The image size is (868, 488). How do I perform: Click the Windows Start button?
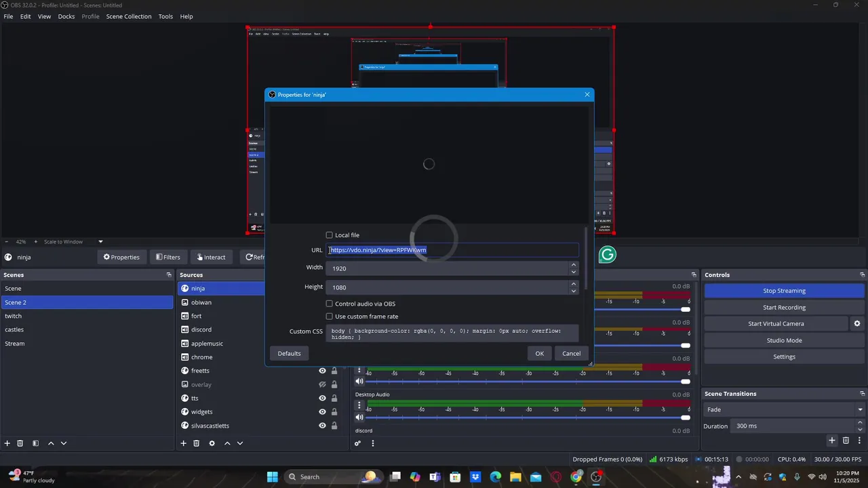(x=272, y=476)
